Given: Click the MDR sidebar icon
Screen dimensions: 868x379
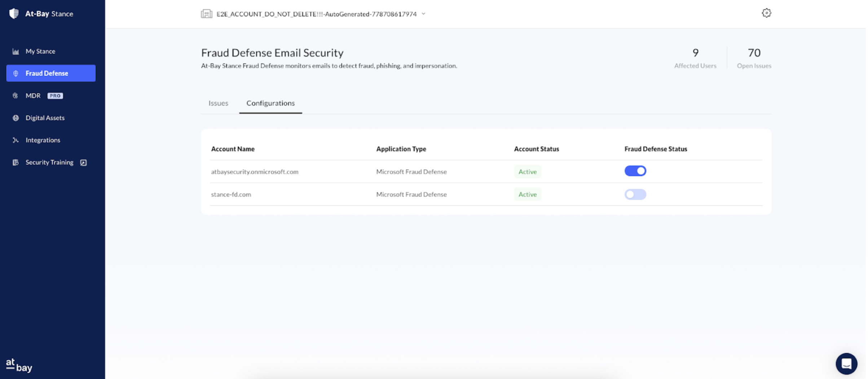Looking at the screenshot, I should (15, 95).
